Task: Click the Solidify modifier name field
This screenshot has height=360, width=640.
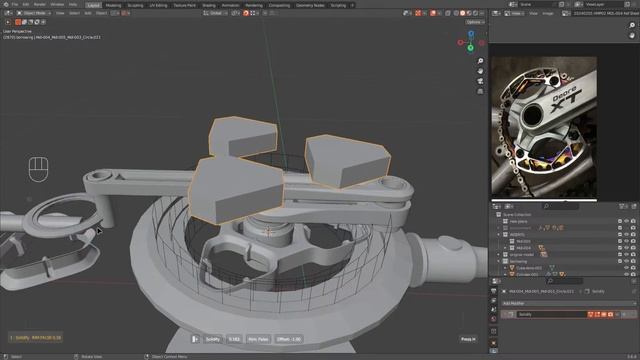Action: pyautogui.click(x=551, y=314)
